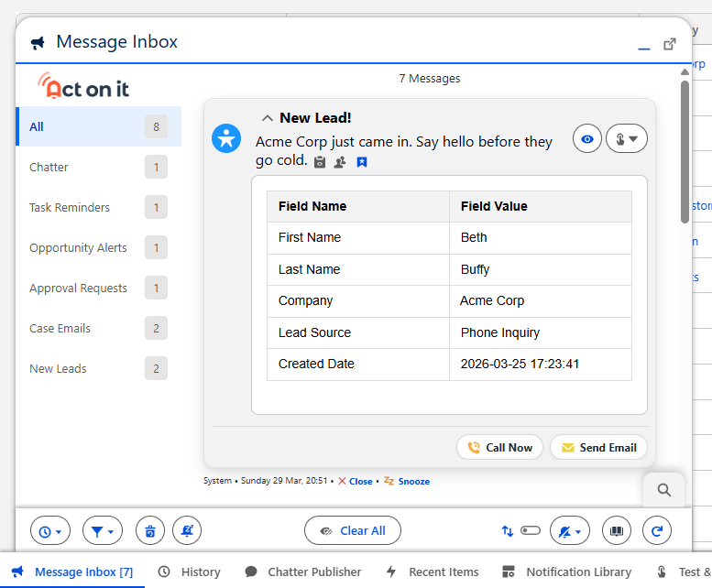
Task: Select the Approval Requests category
Action: point(99,289)
